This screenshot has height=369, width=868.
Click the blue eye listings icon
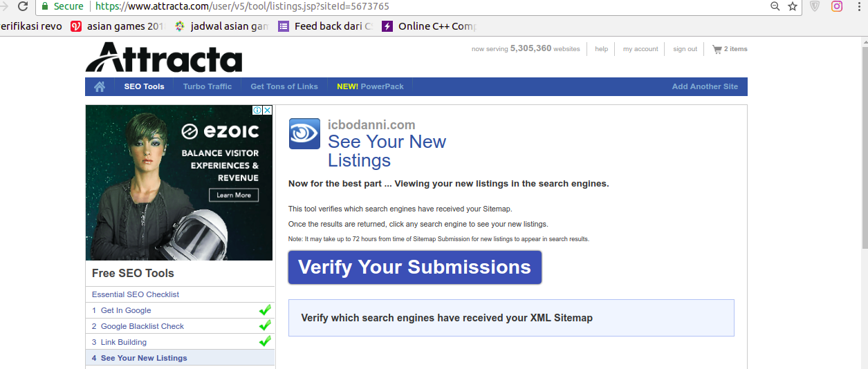pos(304,133)
